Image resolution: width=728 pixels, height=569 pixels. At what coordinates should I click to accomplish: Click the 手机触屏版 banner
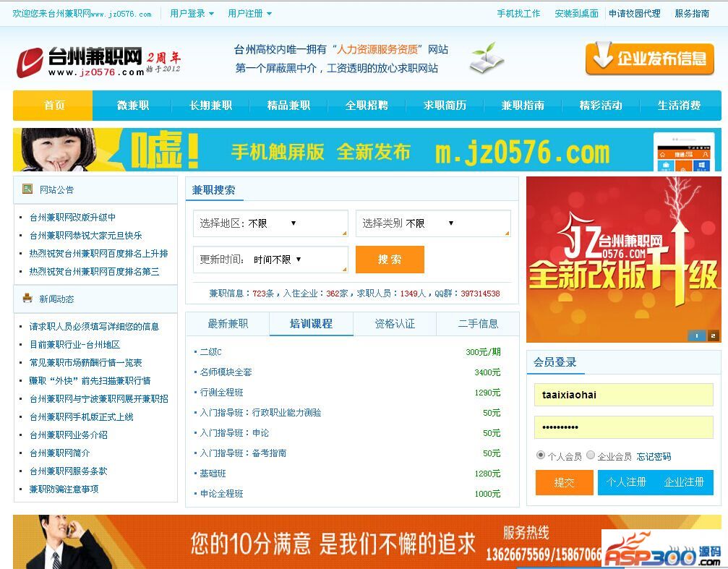coord(367,150)
